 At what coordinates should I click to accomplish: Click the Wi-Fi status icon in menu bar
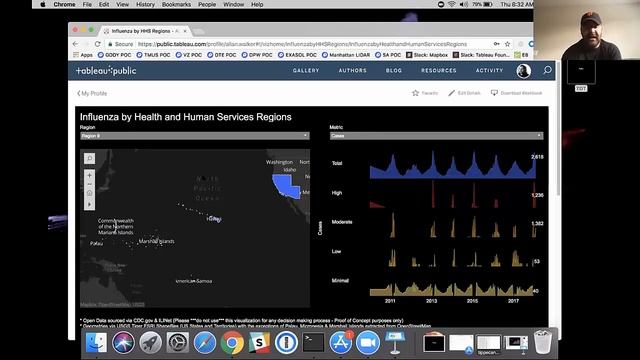451,4
